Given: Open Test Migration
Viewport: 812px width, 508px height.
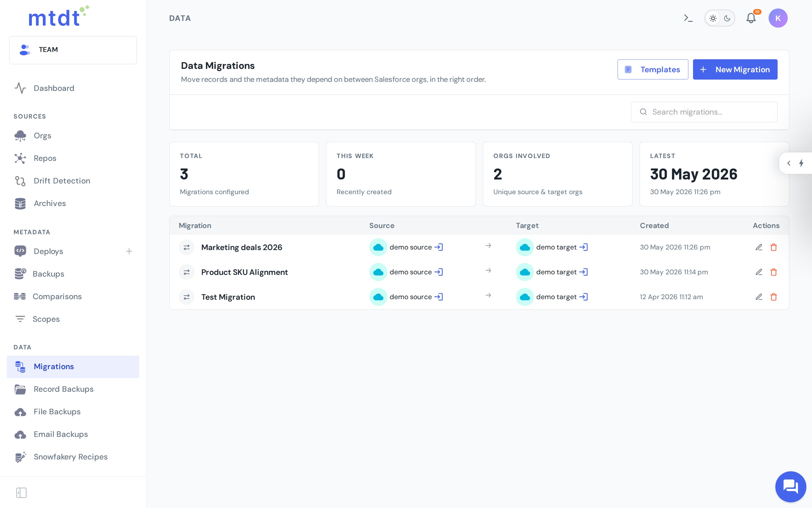Looking at the screenshot, I should coord(228,297).
